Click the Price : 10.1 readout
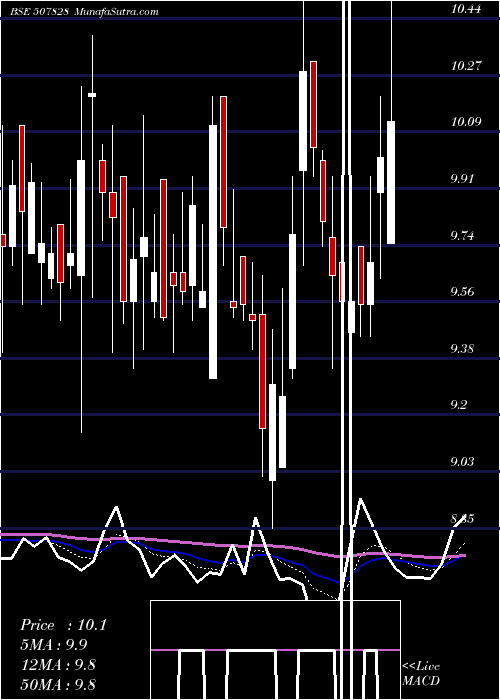Screen dimensions: 500x700 point(63,625)
